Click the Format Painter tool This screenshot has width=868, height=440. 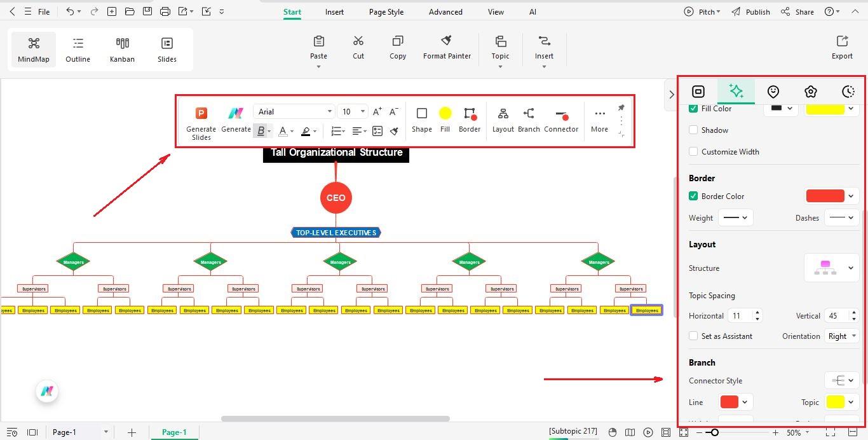click(x=447, y=46)
